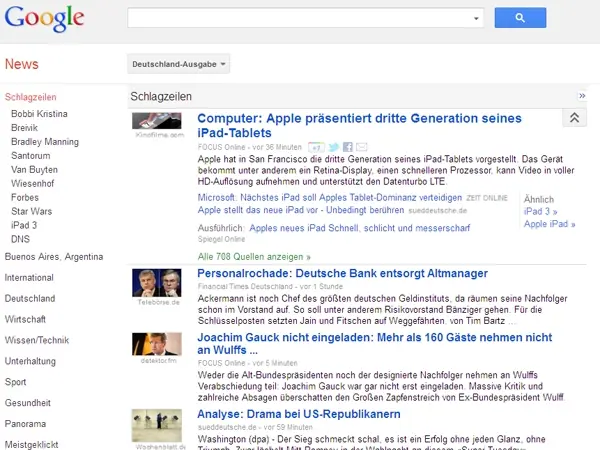
Task: Open International section
Action: 29,277
